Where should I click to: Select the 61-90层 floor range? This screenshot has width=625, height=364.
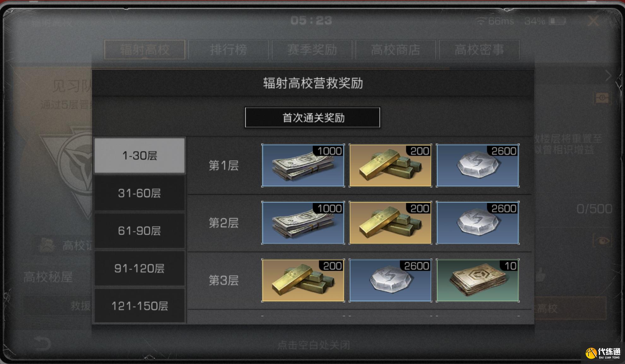click(x=140, y=231)
